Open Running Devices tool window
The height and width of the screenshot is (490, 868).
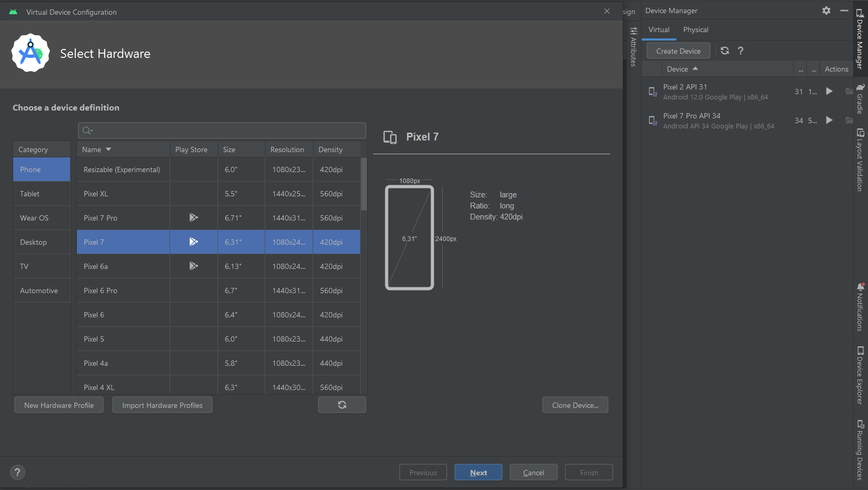tap(860, 450)
